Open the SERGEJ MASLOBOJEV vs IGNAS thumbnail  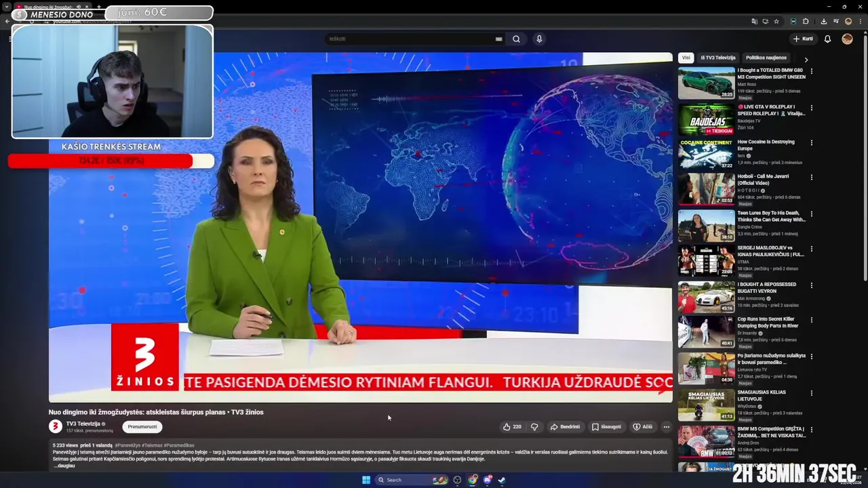point(707,260)
